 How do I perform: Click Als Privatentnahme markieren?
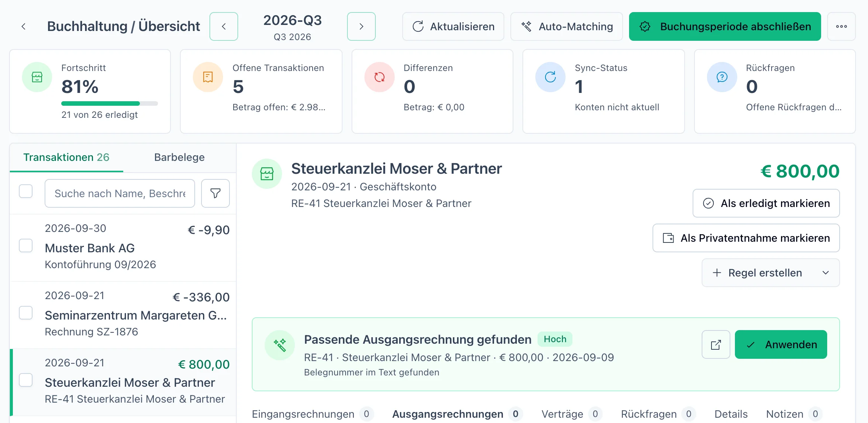pos(746,238)
